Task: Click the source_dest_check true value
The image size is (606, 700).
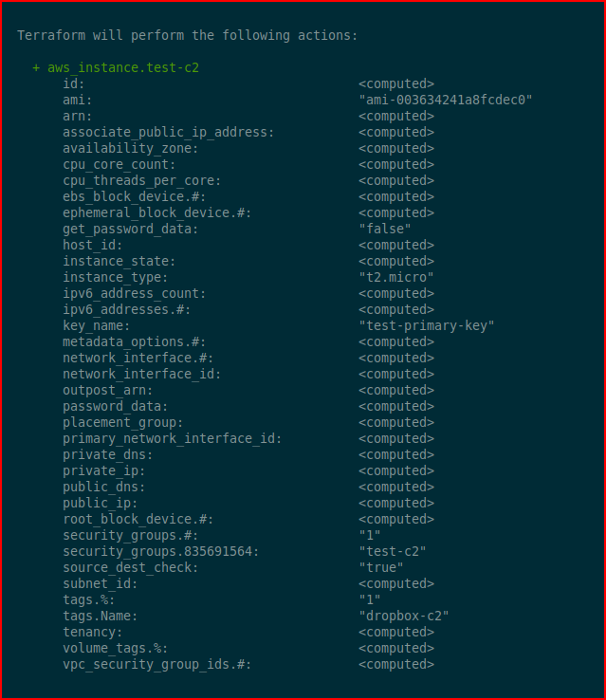Action: [381, 568]
